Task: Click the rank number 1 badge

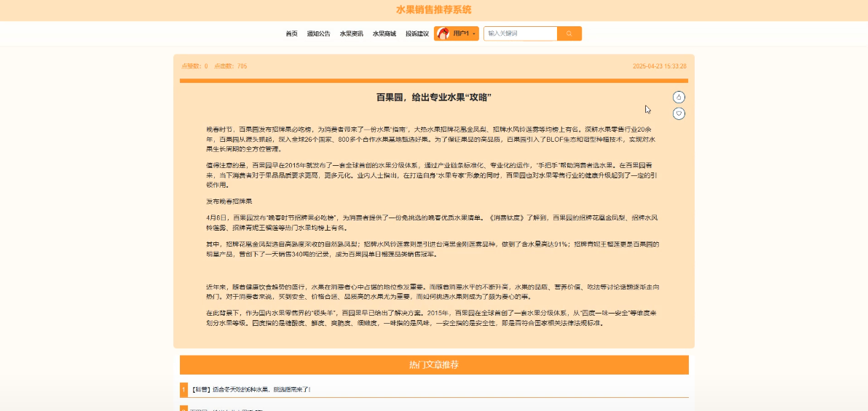Action: 184,389
